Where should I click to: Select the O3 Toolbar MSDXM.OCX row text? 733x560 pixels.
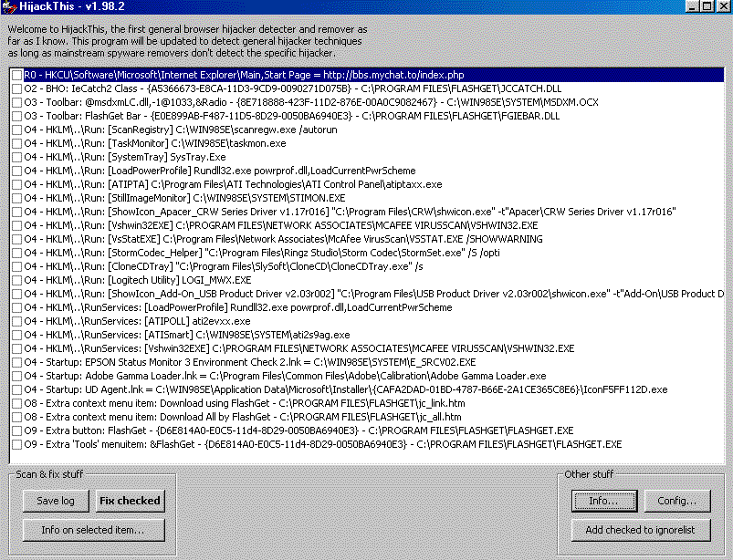[x=311, y=102]
